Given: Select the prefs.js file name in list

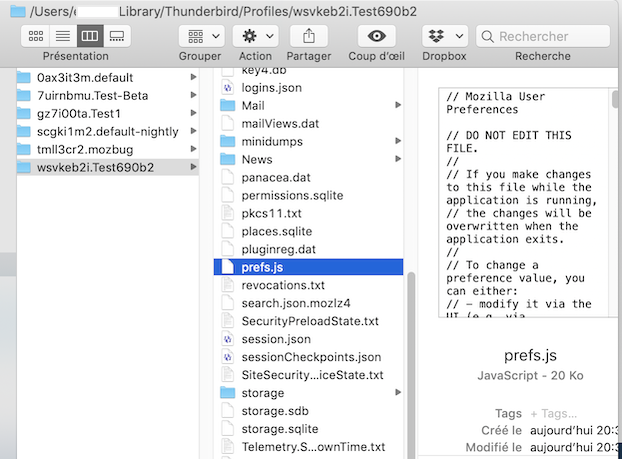Looking at the screenshot, I should (262, 267).
